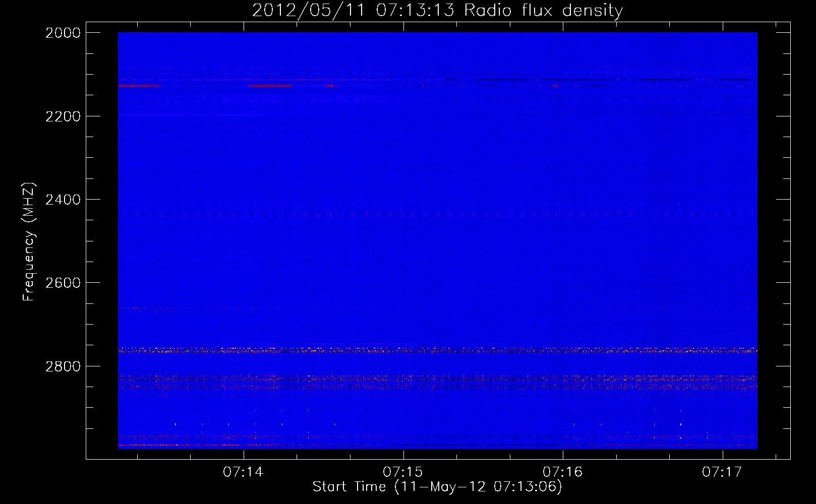
Task: Select the 2600 frequency axis label
Action: point(63,283)
